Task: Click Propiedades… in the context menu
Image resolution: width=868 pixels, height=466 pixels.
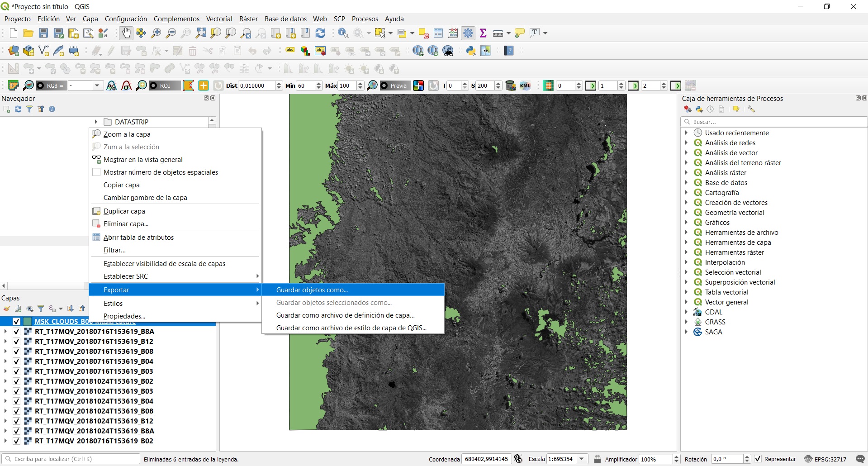Action: click(124, 316)
